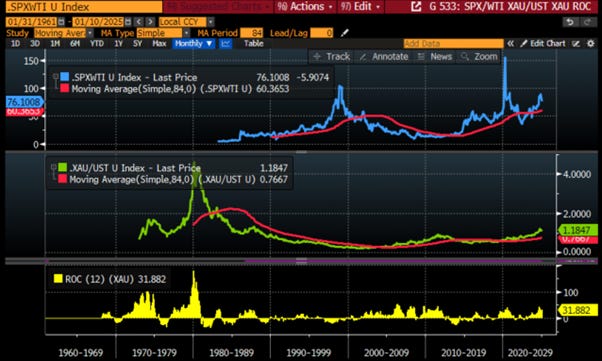The width and height of the screenshot is (602, 361).
Task: Click the Edit Chart button
Action: coord(543,43)
